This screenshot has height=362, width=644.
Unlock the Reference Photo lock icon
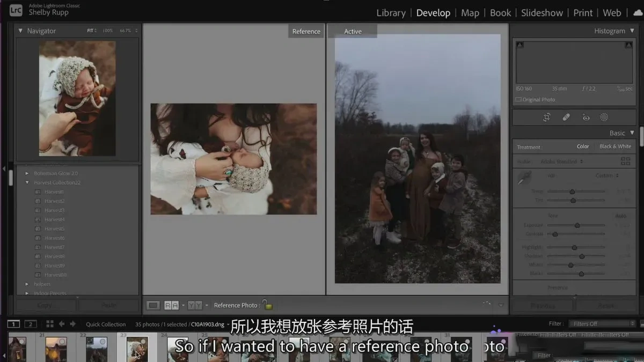(267, 305)
